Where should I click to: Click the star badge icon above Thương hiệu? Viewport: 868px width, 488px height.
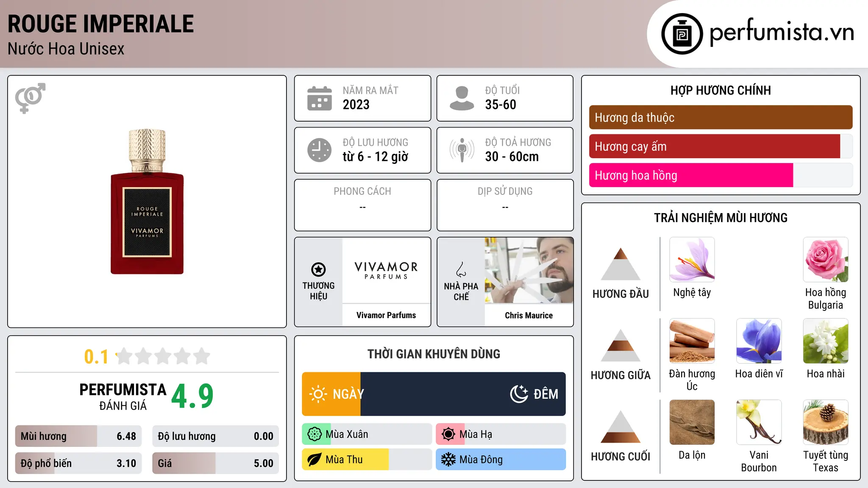click(x=318, y=269)
